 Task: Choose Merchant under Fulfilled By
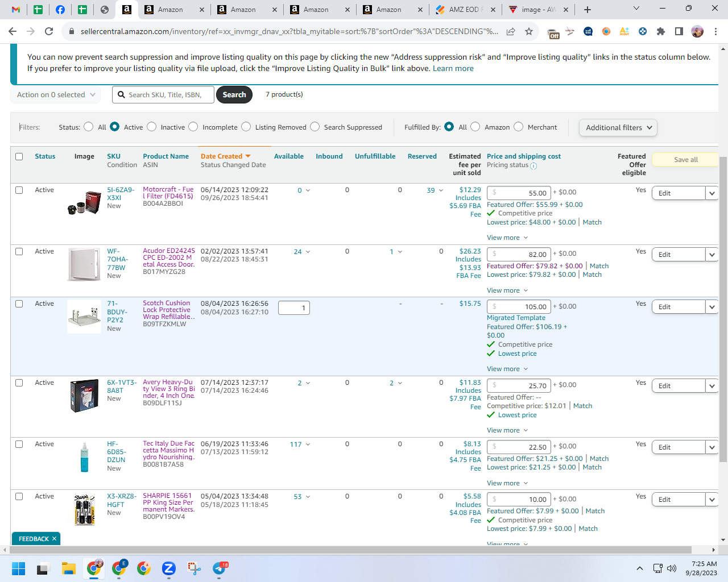click(519, 127)
